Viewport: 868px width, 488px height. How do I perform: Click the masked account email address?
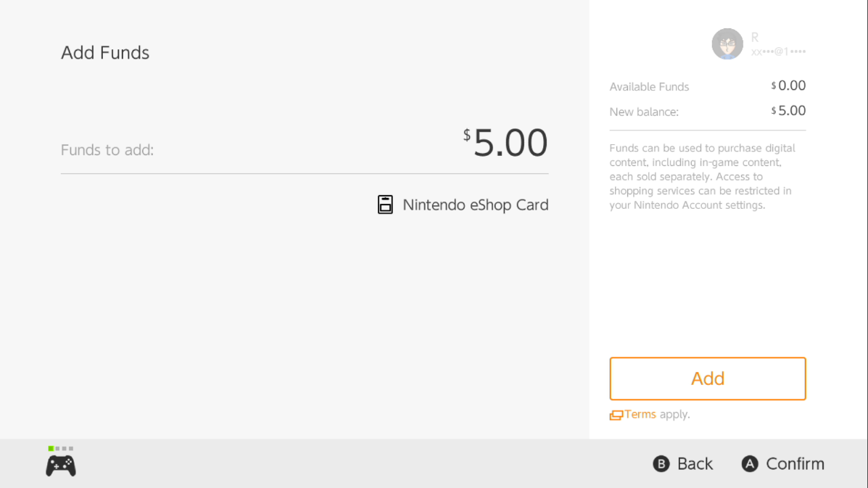pyautogui.click(x=778, y=52)
